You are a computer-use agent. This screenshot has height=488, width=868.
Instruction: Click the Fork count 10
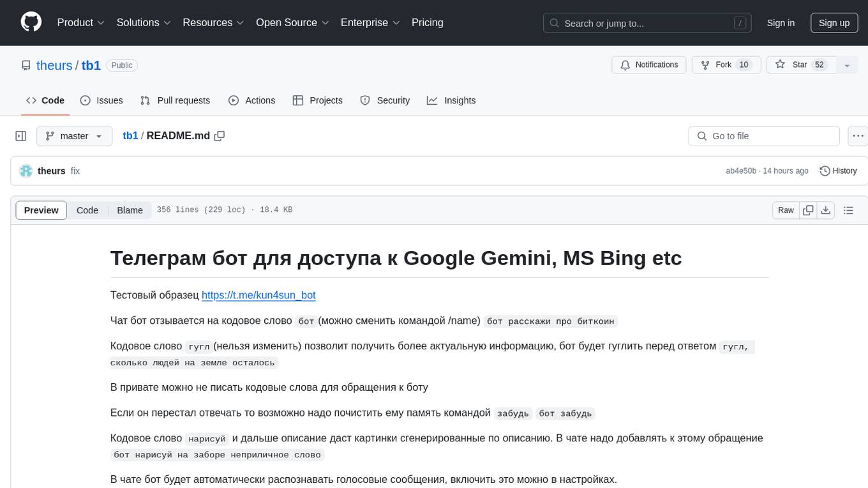coord(743,65)
